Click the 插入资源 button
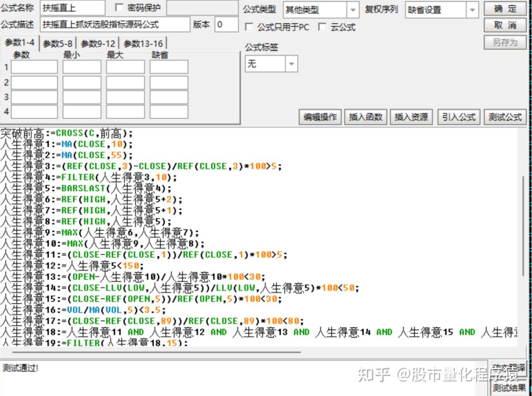532x396 pixels. pyautogui.click(x=412, y=117)
